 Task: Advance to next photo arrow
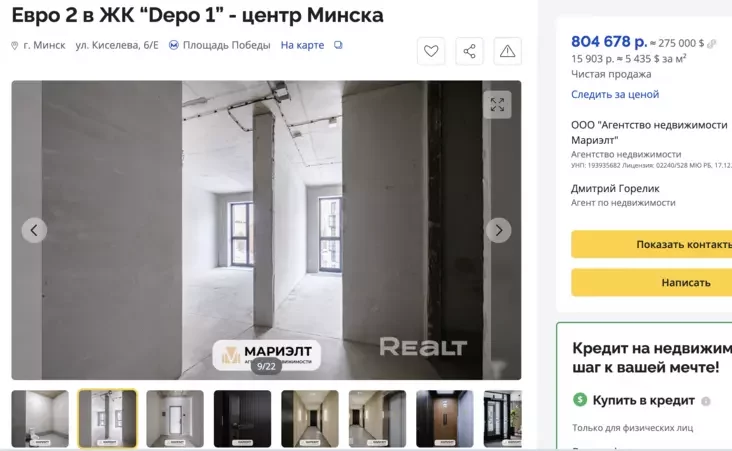click(x=499, y=230)
